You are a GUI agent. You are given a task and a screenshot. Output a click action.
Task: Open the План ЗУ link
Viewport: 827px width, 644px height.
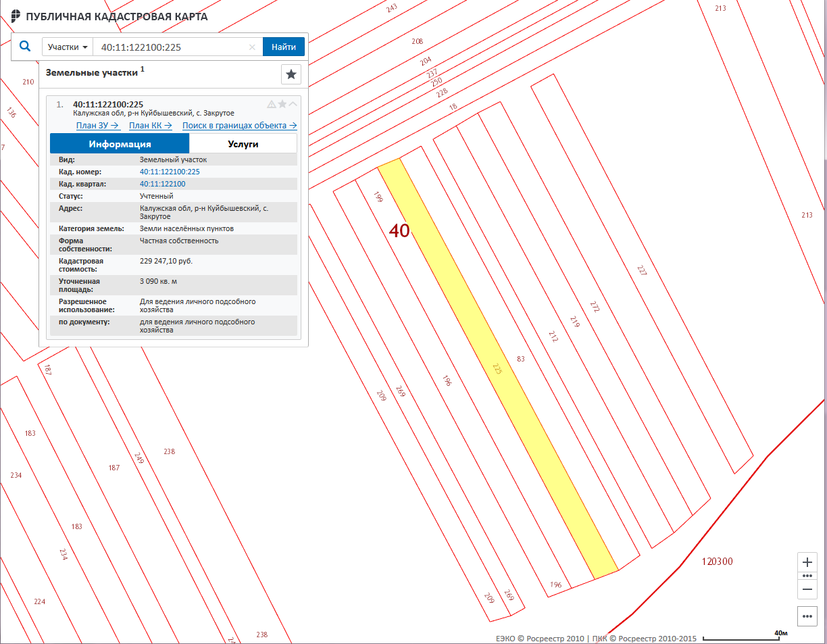click(98, 126)
